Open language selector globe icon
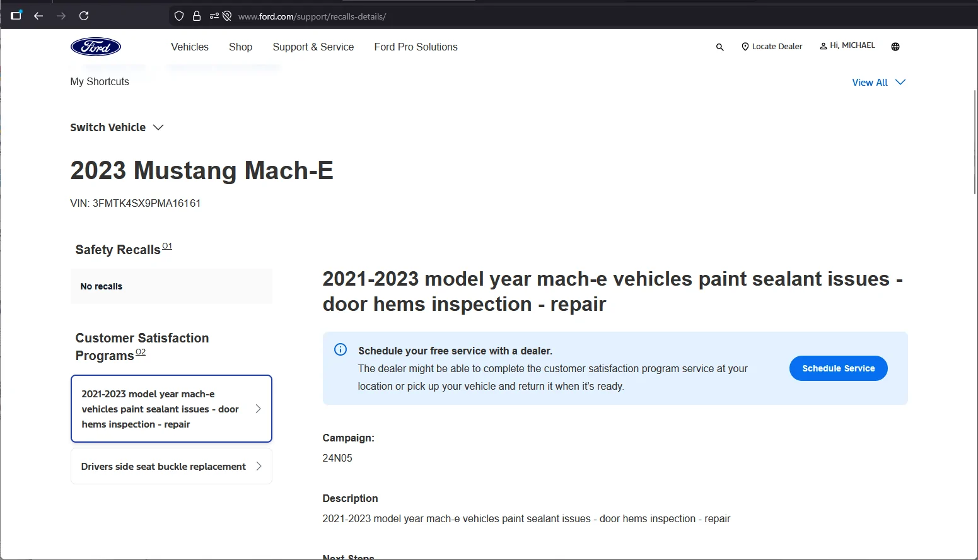 pos(895,47)
